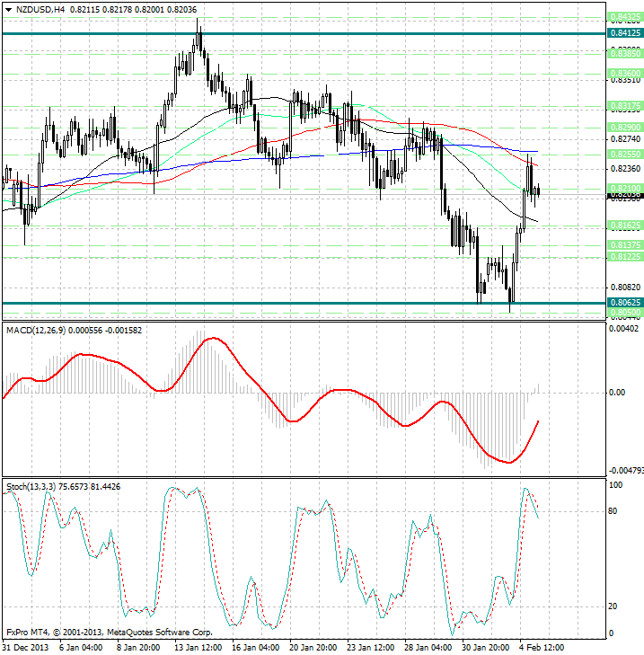
Task: Select the 0.80625 price level label
Action: coord(625,303)
